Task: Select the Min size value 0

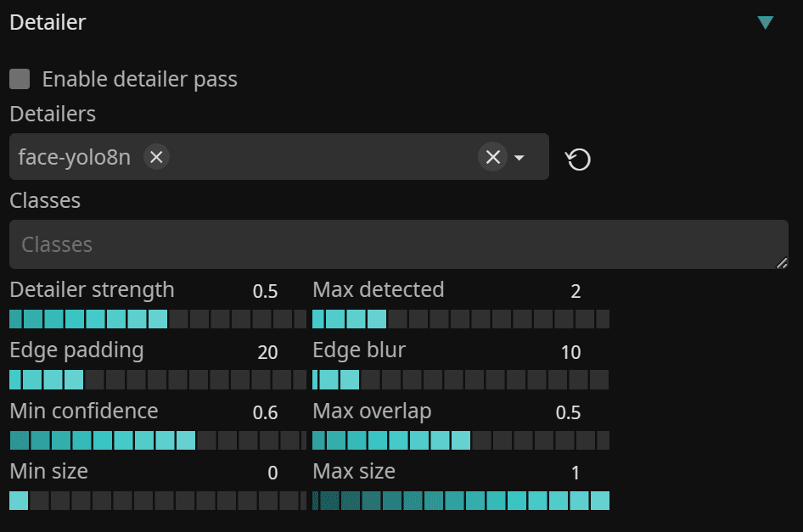Action: point(272,473)
